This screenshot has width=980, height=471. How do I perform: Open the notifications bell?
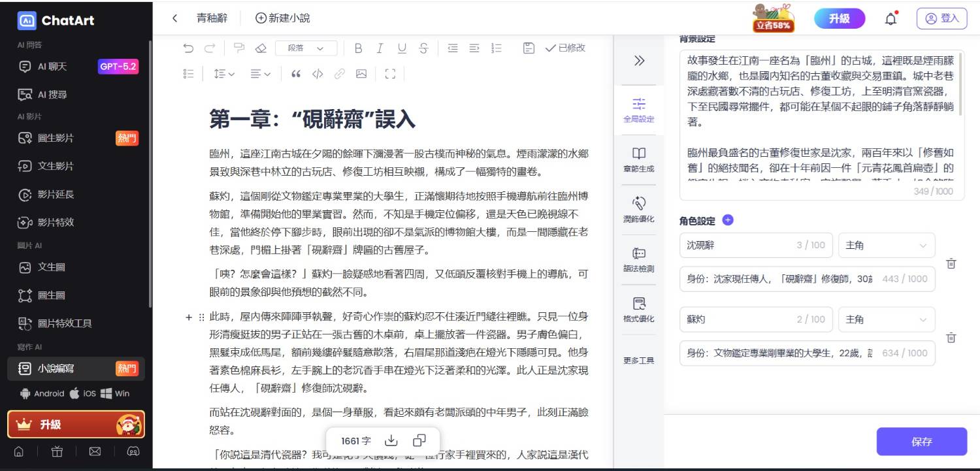890,19
